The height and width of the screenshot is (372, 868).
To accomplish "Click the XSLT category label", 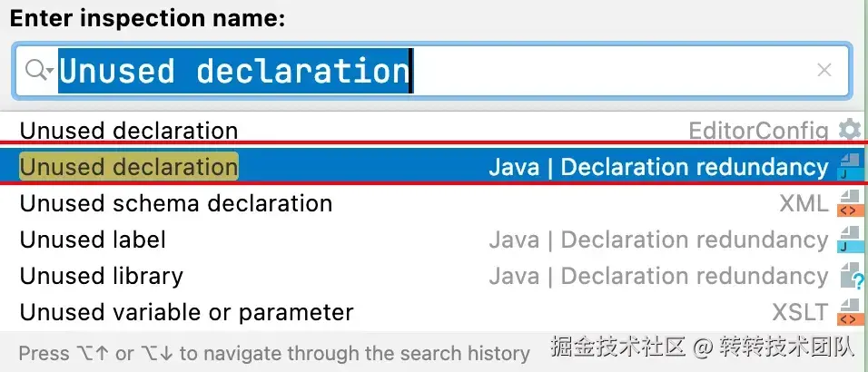I will (x=800, y=313).
